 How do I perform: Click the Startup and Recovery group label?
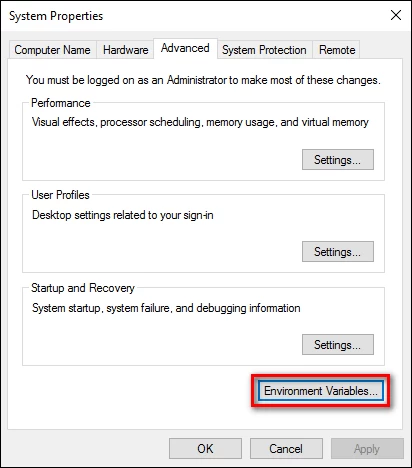click(83, 288)
